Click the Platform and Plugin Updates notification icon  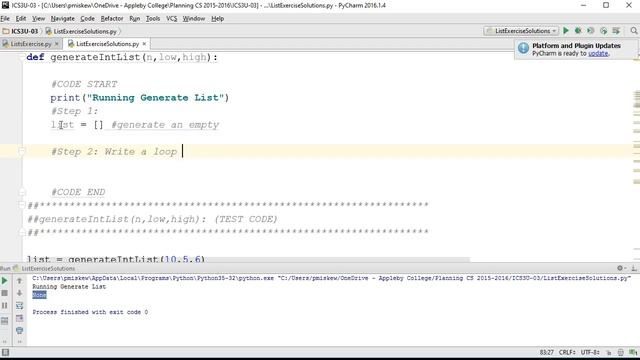pyautogui.click(x=523, y=48)
